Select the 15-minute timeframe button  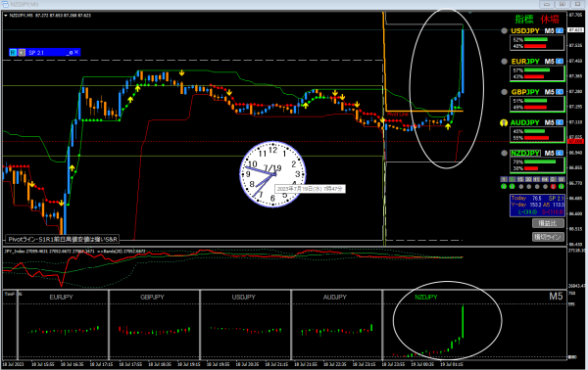[x=520, y=179]
